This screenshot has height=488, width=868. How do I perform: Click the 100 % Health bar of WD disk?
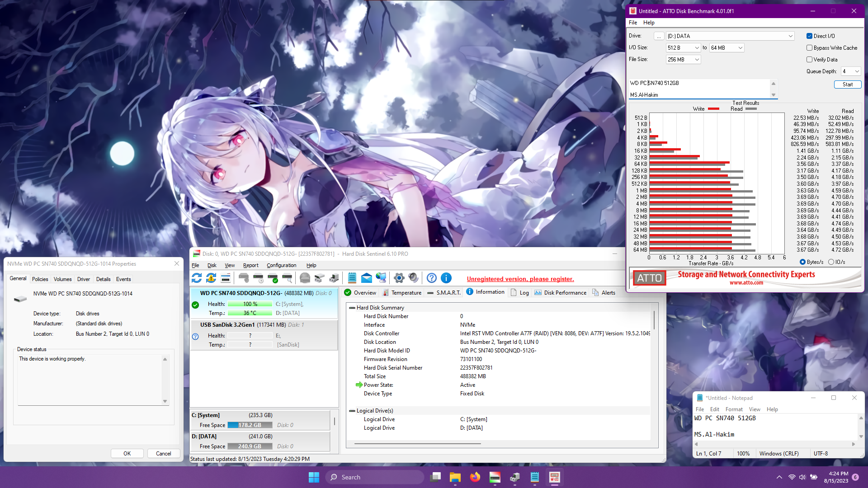[x=250, y=304]
